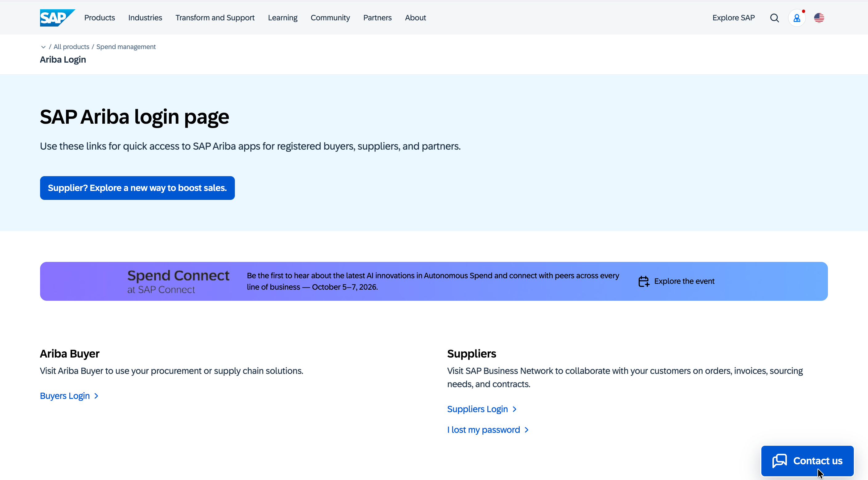868x480 pixels.
Task: Click the arrow after I lost my password
Action: coord(526,430)
